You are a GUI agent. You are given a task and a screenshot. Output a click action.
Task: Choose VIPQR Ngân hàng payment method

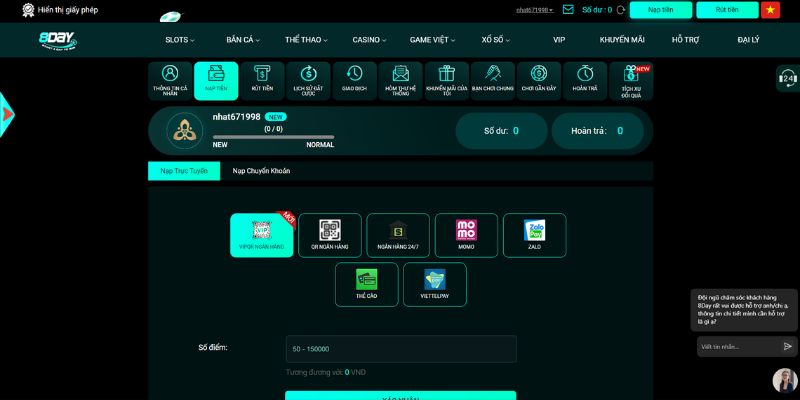262,235
